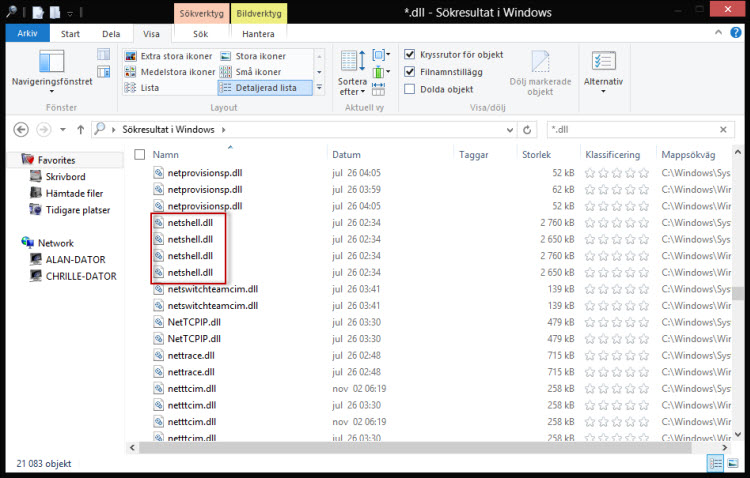Switch to the Visa ribbon tab
750x478 pixels.
(x=151, y=34)
